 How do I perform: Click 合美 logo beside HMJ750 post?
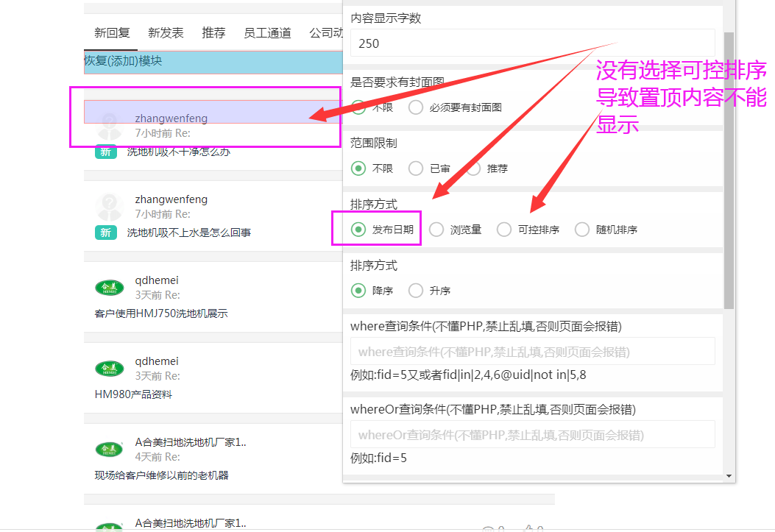(110, 287)
